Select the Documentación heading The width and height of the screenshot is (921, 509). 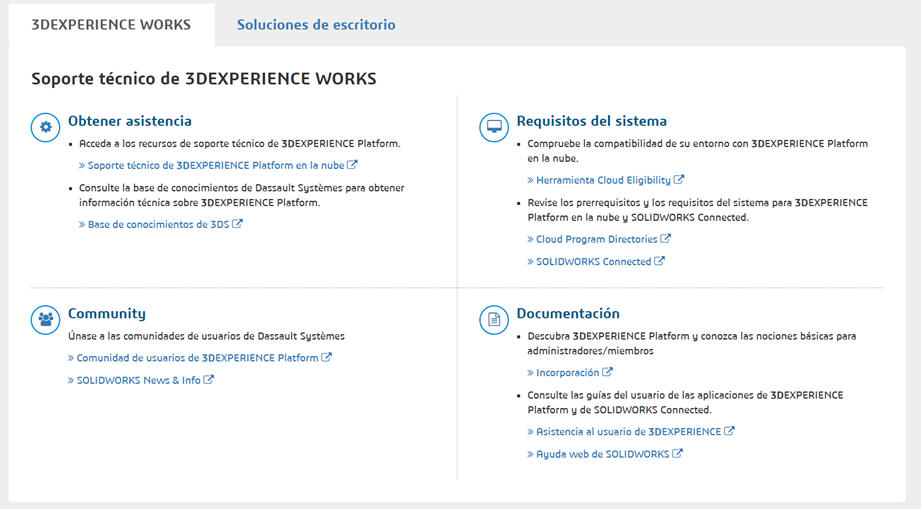[x=568, y=314]
